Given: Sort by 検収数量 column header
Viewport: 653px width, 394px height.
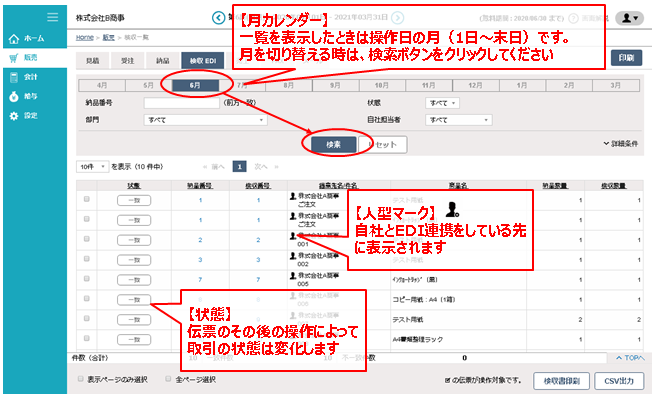Looking at the screenshot, I should pos(613,186).
